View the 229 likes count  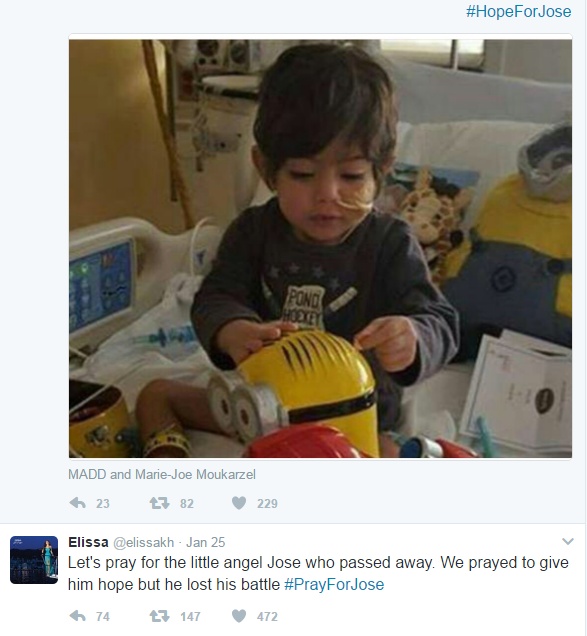267,504
